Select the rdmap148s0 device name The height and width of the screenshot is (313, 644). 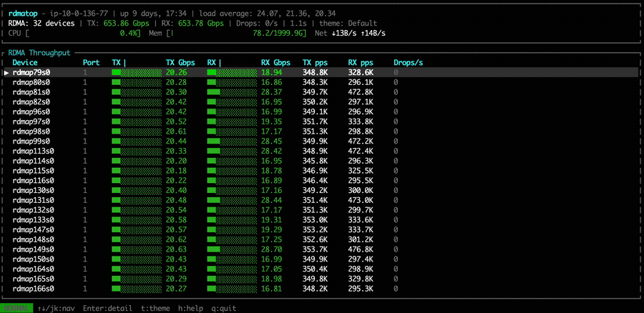[33, 240]
